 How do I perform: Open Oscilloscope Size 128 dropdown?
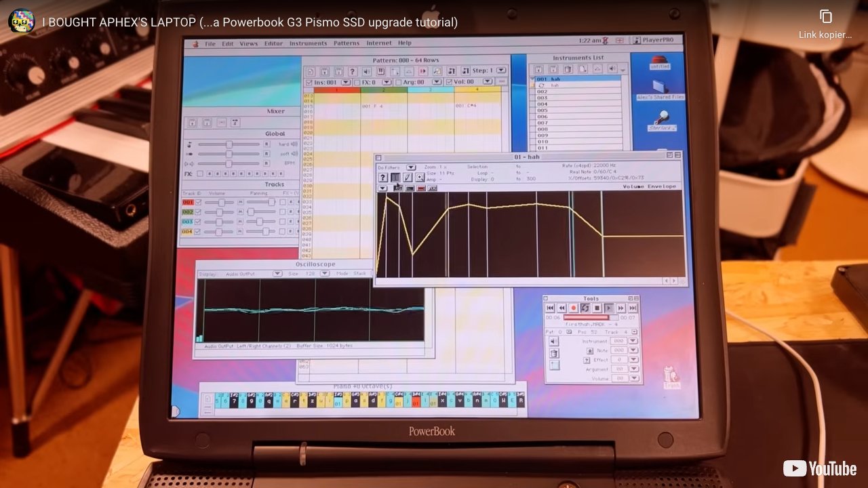pos(325,274)
